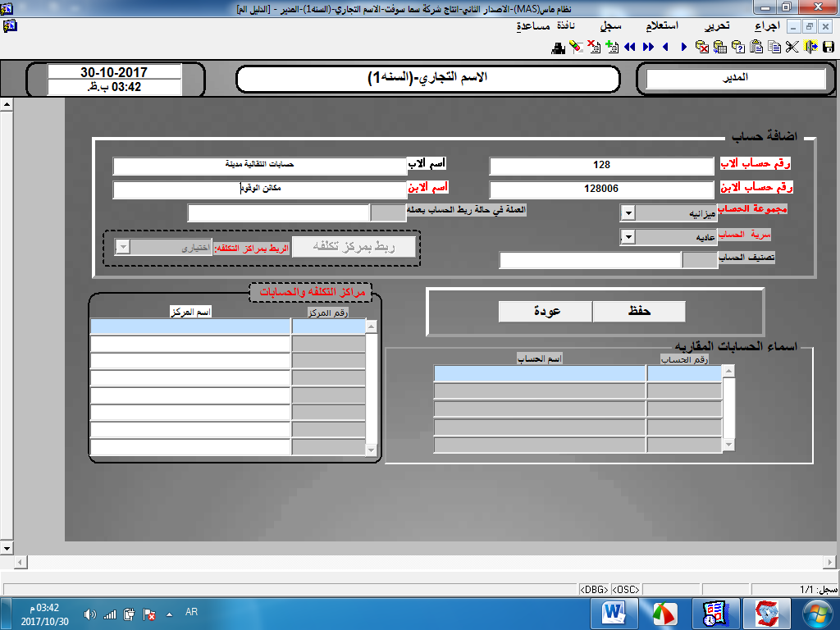The width and height of the screenshot is (840, 630).
Task: Click the volume speaker icon in system tray
Action: click(89, 614)
